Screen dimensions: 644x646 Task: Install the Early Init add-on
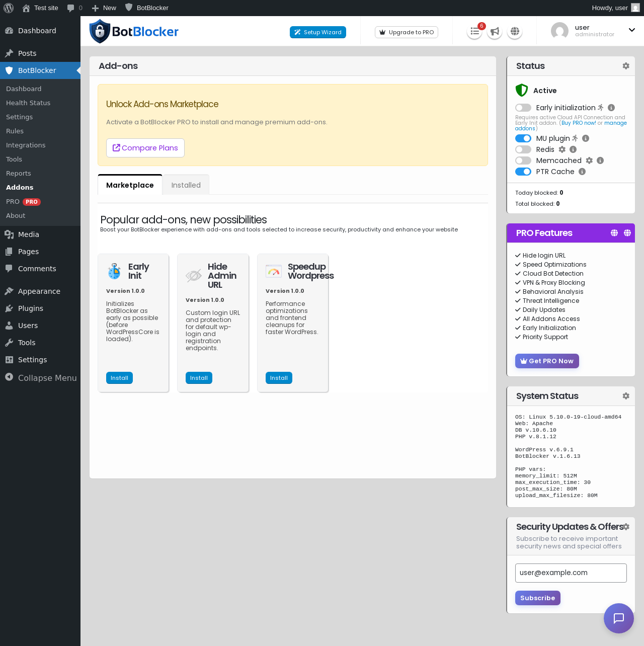tap(119, 378)
